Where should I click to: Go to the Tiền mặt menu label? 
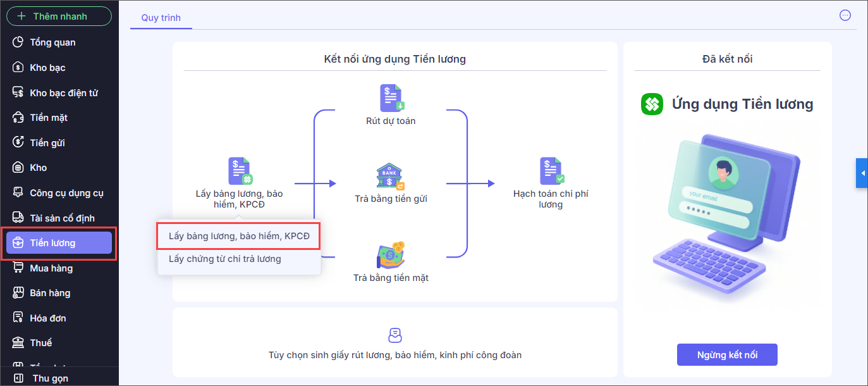coord(49,117)
